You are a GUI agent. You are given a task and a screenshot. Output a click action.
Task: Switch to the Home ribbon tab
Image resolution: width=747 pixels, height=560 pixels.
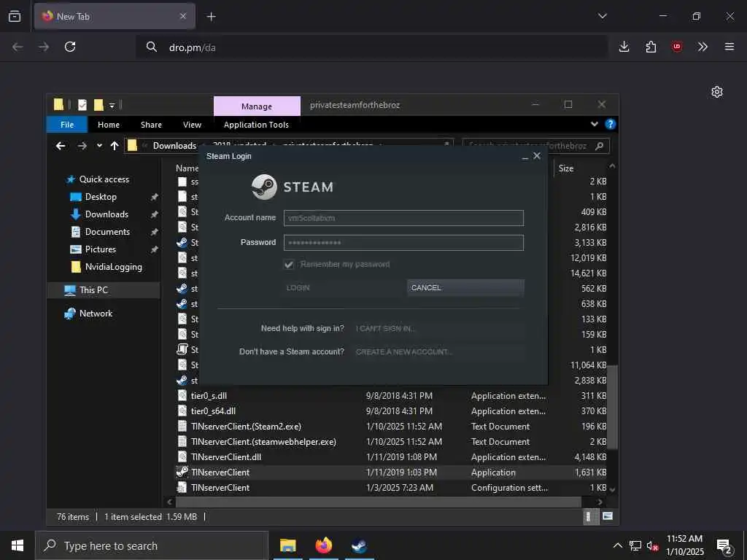[109, 125]
